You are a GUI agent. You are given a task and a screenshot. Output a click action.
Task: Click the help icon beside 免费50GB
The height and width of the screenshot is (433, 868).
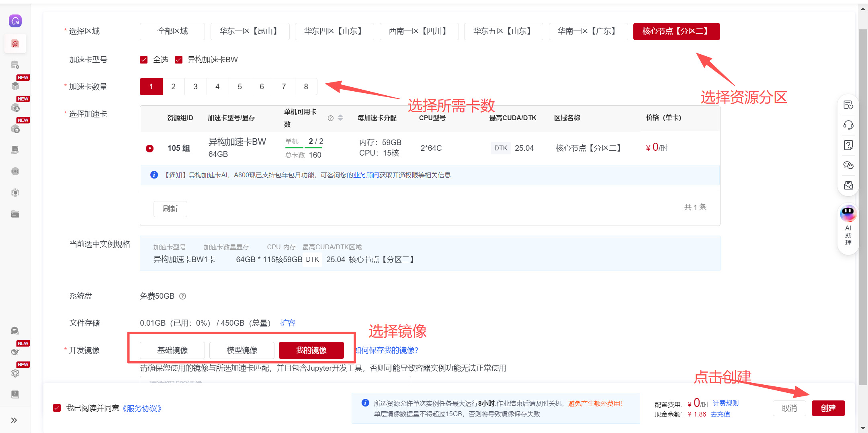pos(182,296)
